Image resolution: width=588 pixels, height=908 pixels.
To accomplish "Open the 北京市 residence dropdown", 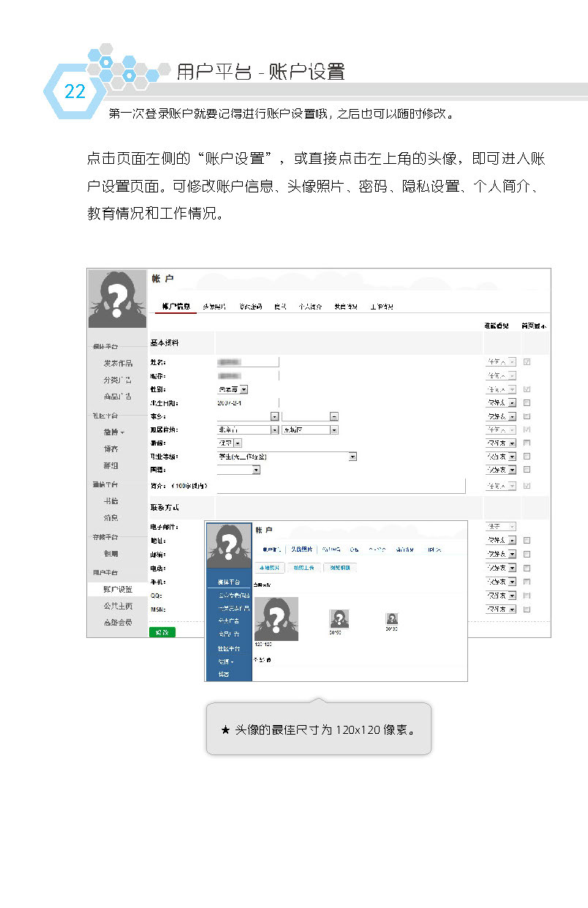I will click(x=248, y=429).
